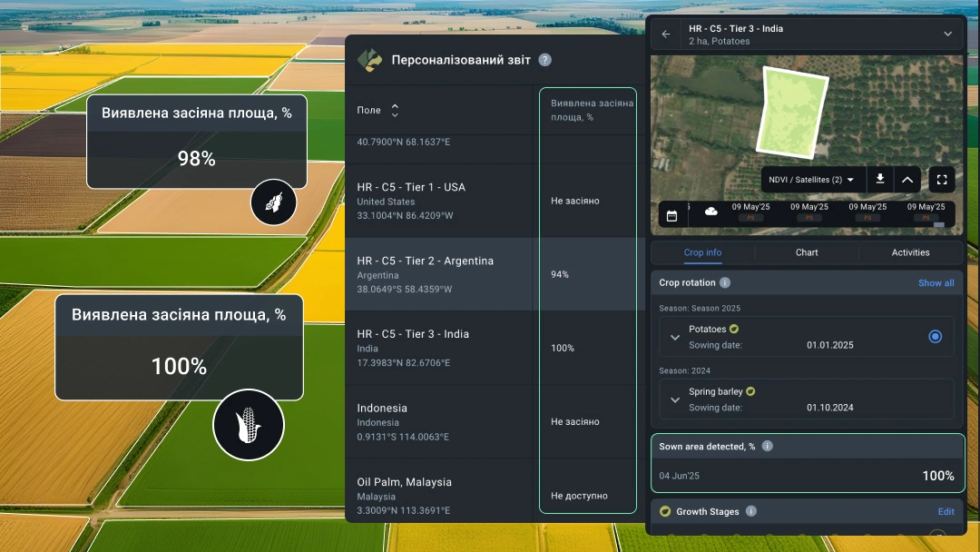Switch to the Chart tab
Screen dimensions: 980x552
coord(807,252)
